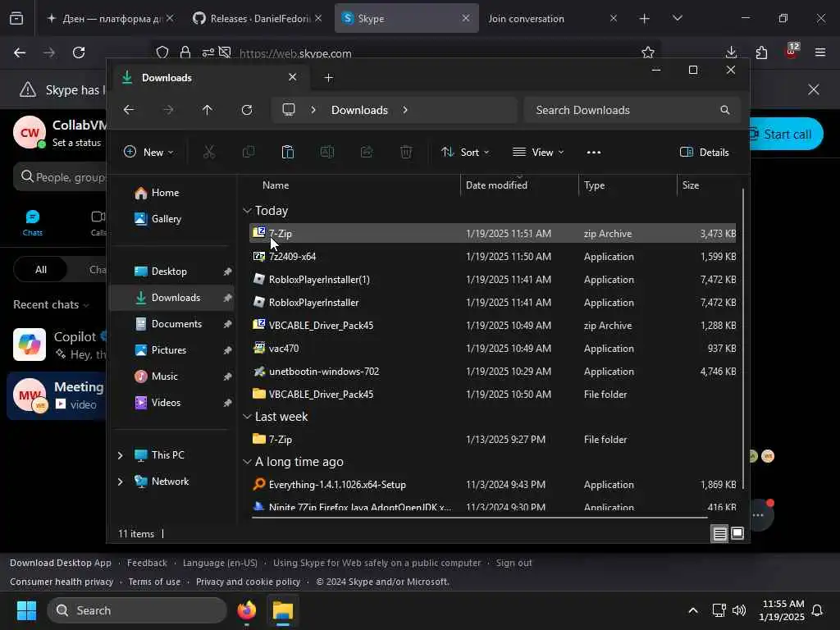Add a new File Explorer tab
840x630 pixels.
328,78
